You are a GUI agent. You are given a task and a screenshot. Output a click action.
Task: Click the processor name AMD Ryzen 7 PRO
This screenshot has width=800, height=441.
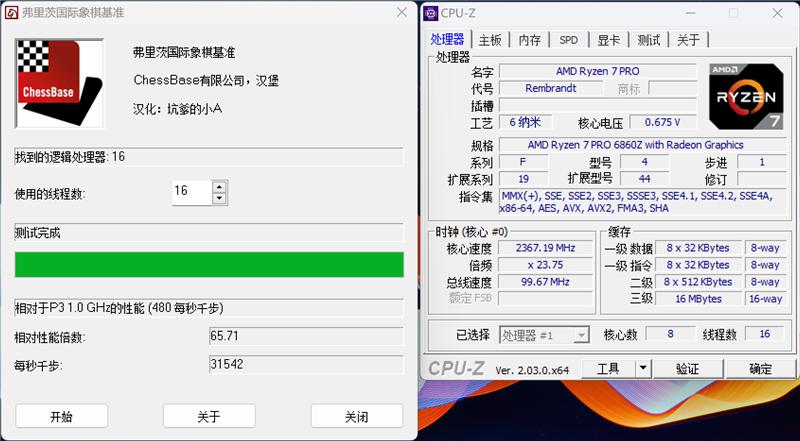tap(597, 71)
